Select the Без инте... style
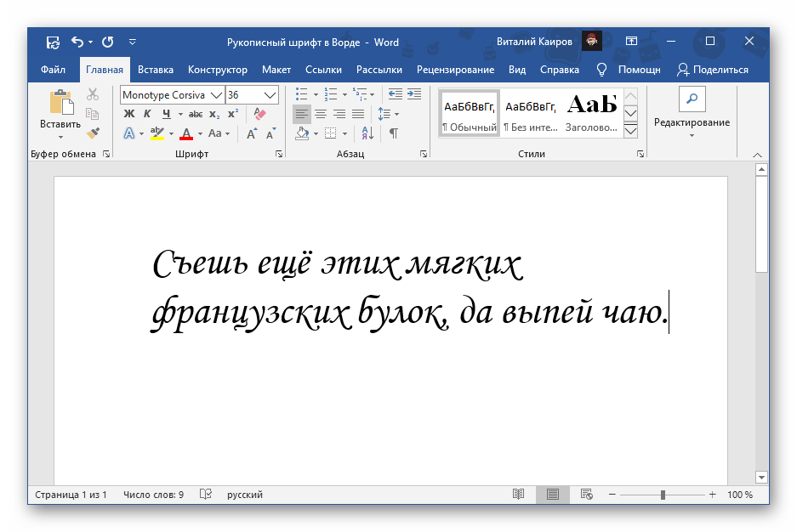797x532 pixels. click(x=531, y=114)
